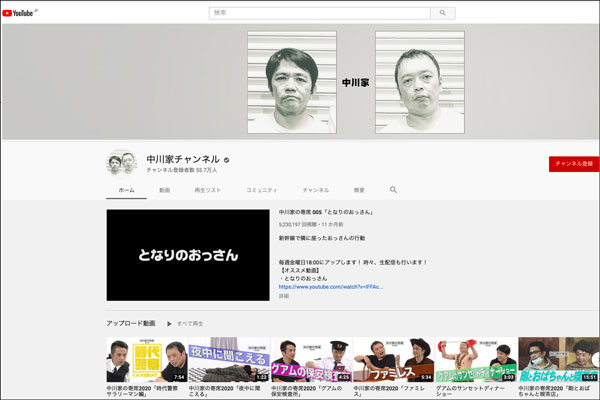This screenshot has width=600, height=400.
Task: Open the youtube.com/watch link in description
Action: click(330, 286)
